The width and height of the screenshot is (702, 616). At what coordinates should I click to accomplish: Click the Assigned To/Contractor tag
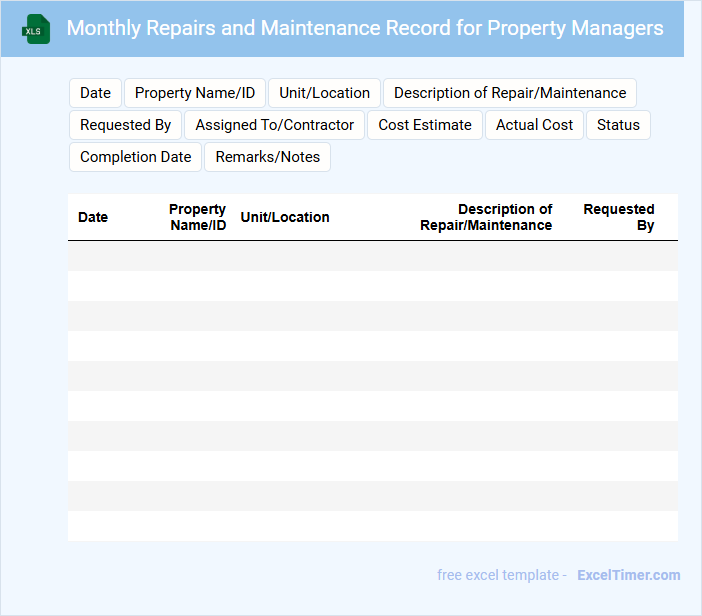tap(275, 125)
